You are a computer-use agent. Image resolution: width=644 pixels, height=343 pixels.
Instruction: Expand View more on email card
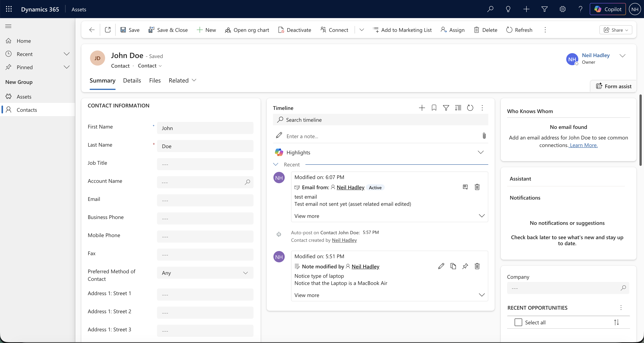coord(389,216)
